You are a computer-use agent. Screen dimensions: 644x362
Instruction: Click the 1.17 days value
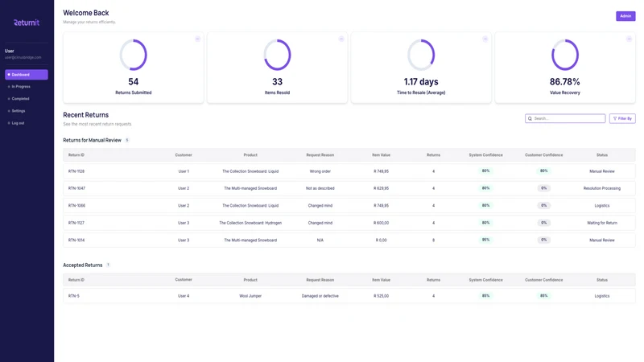[x=421, y=82]
